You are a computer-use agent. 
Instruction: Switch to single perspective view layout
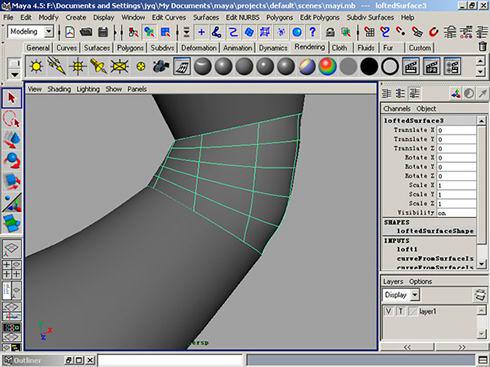[x=12, y=249]
